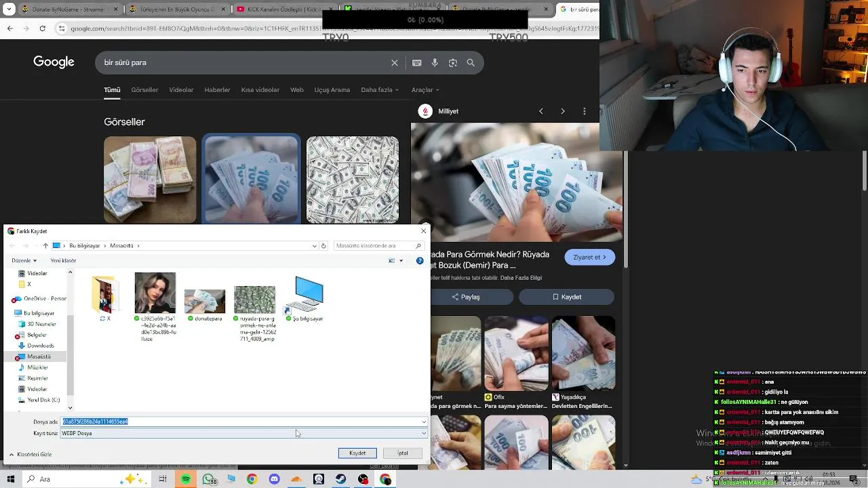Select Müzikler in the navigation pane
868x488 pixels.
37,367
